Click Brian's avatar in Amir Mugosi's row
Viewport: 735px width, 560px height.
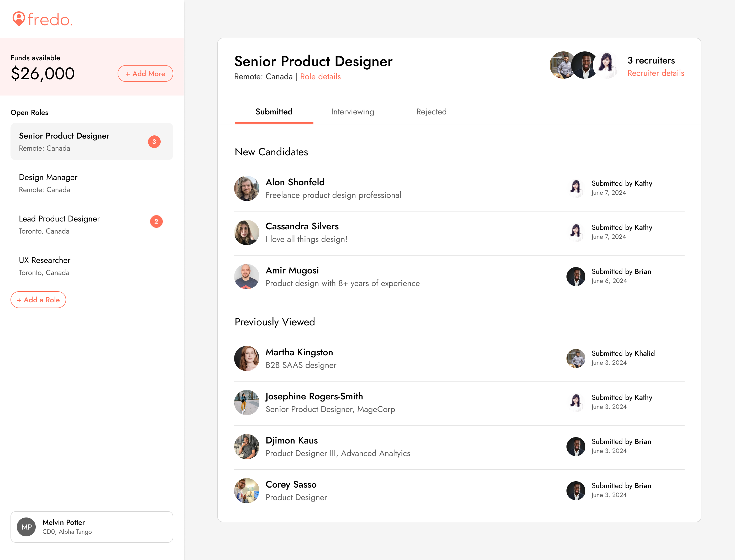[x=576, y=276]
